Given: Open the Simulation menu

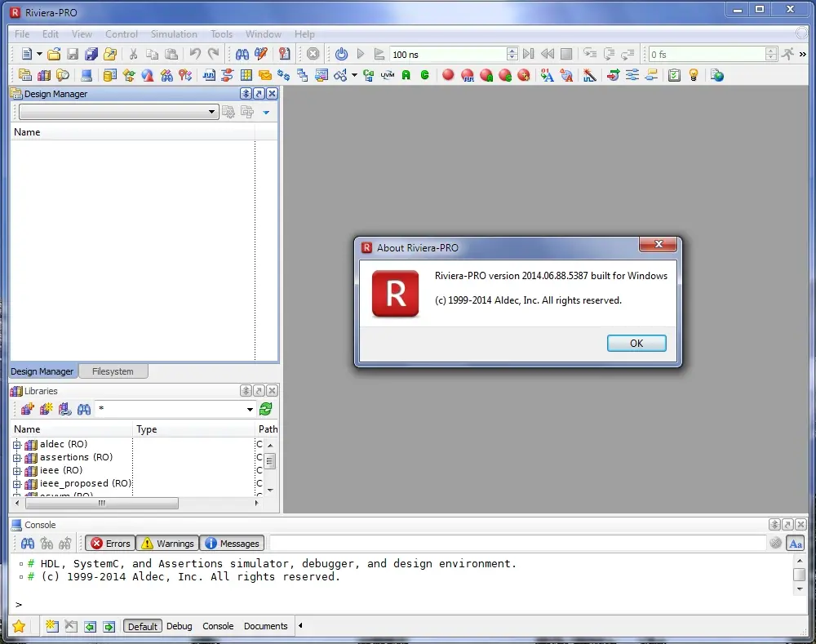Looking at the screenshot, I should (x=174, y=33).
